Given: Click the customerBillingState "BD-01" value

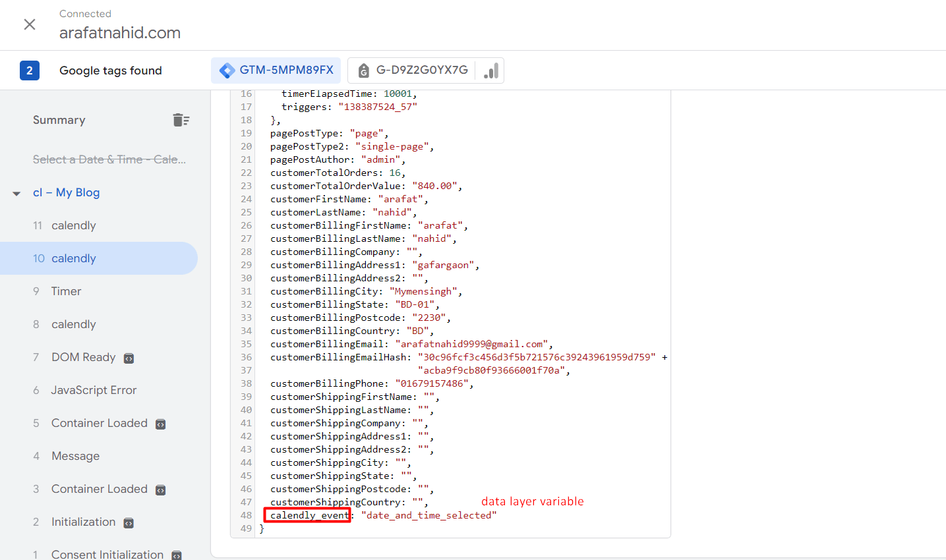Looking at the screenshot, I should (x=415, y=304).
